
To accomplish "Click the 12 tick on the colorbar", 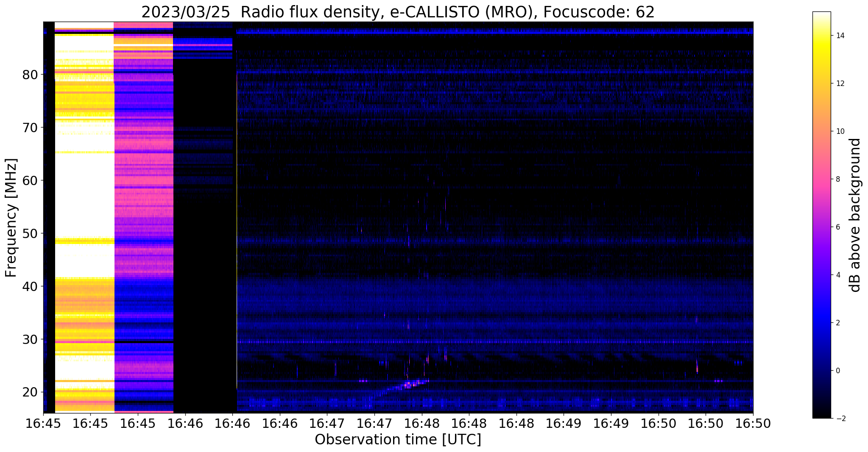I will tap(840, 83).
